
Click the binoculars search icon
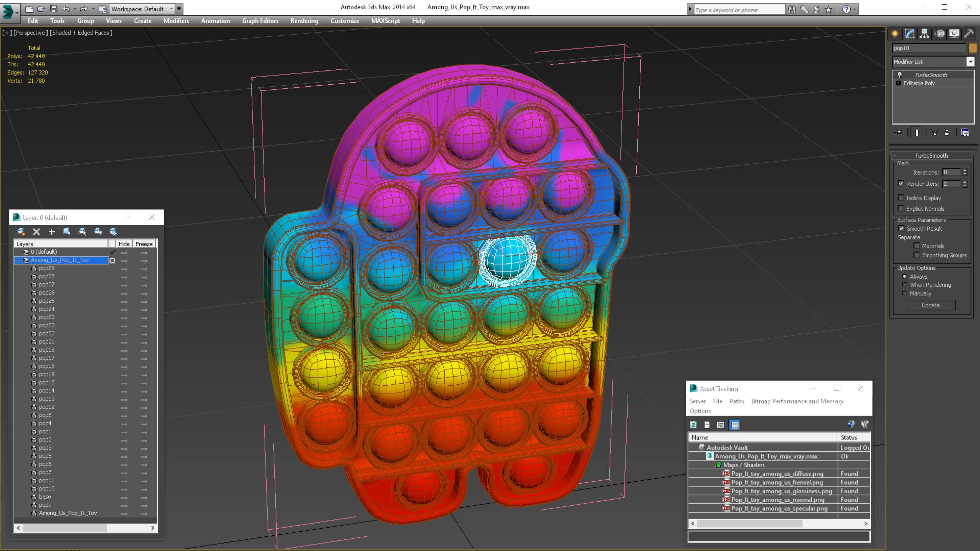click(x=792, y=9)
